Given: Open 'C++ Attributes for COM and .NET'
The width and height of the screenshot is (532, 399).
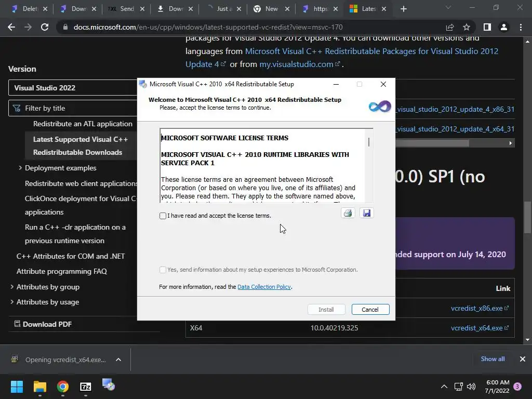Looking at the screenshot, I should tap(71, 256).
